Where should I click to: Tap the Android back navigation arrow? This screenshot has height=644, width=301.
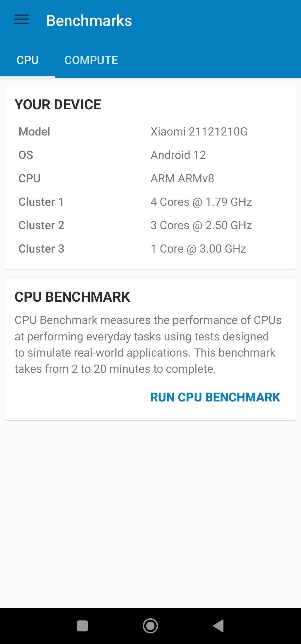click(219, 626)
